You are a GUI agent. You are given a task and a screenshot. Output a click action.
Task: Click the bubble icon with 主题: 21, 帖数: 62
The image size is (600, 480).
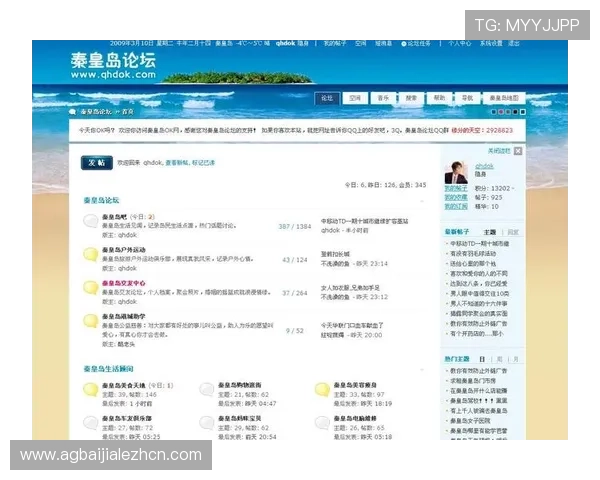(x=207, y=389)
